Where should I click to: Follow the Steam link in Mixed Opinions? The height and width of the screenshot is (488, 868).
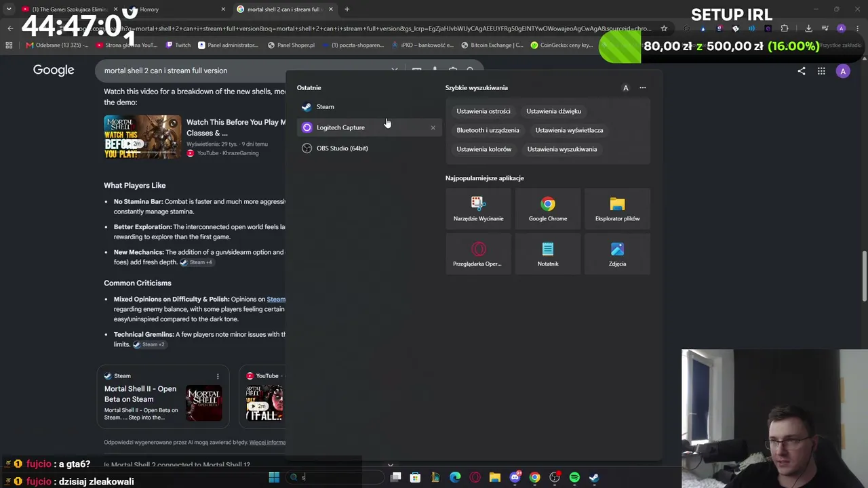point(276,299)
